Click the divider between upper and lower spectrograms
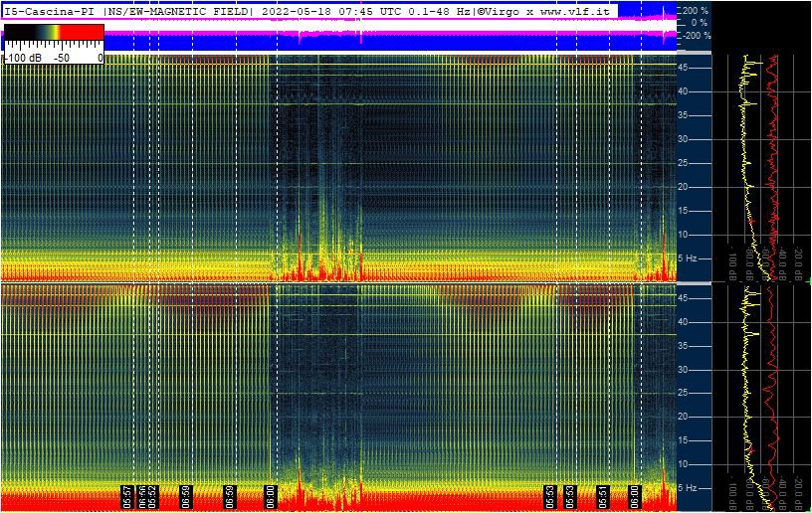 click(338, 283)
